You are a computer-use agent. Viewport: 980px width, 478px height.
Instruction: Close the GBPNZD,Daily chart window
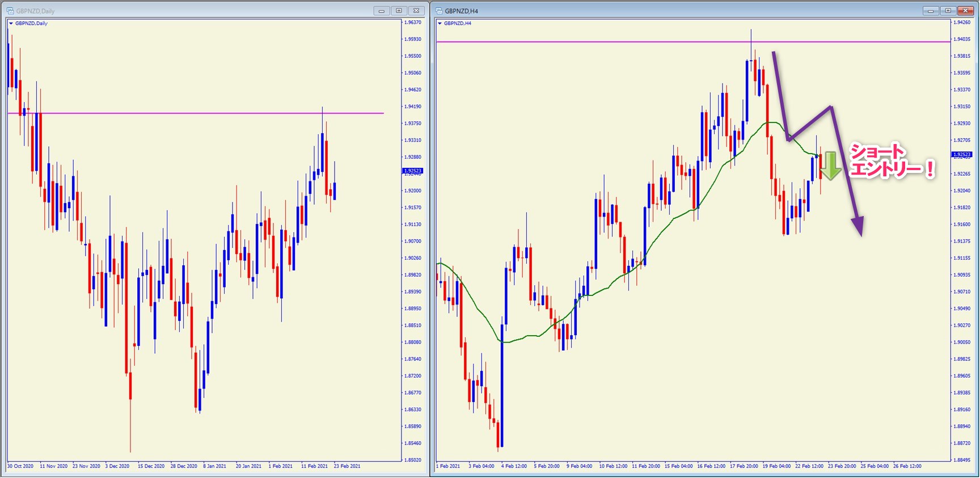[417, 11]
